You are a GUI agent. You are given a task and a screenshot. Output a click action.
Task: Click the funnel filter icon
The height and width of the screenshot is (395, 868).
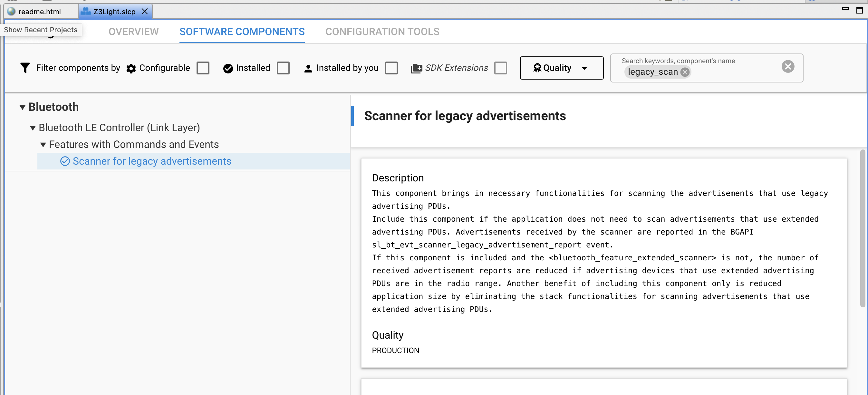pyautogui.click(x=25, y=68)
